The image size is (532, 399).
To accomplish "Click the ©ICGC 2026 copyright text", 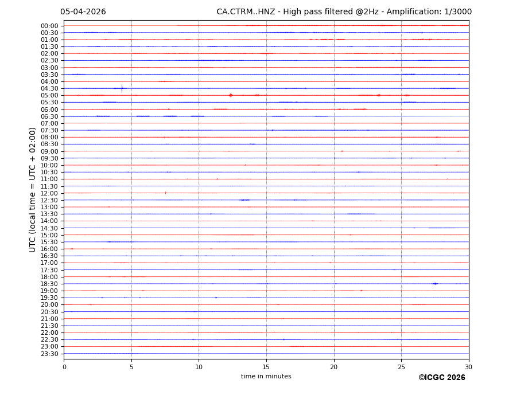I will pos(441,378).
